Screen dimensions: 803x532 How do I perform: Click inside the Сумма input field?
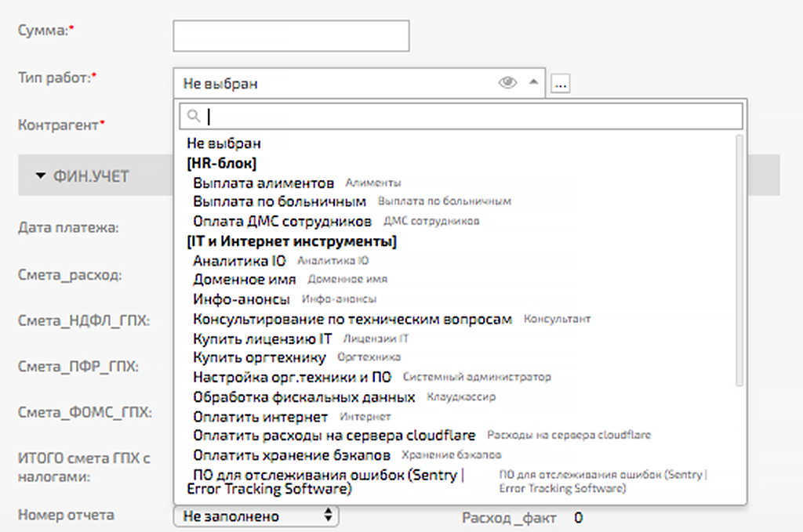pos(290,35)
